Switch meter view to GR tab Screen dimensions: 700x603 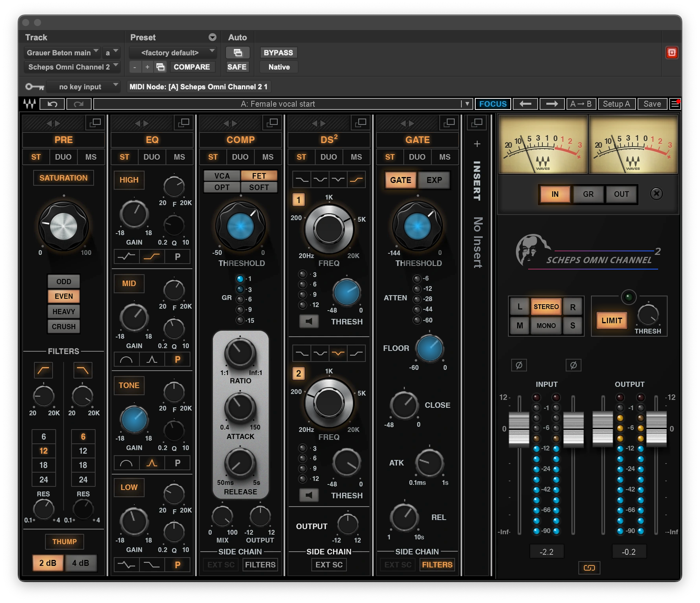(588, 194)
